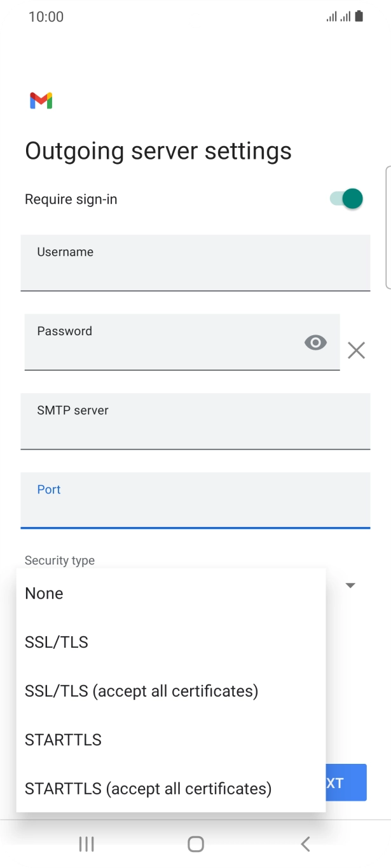
Task: Tap the Home navigation icon
Action: (195, 844)
